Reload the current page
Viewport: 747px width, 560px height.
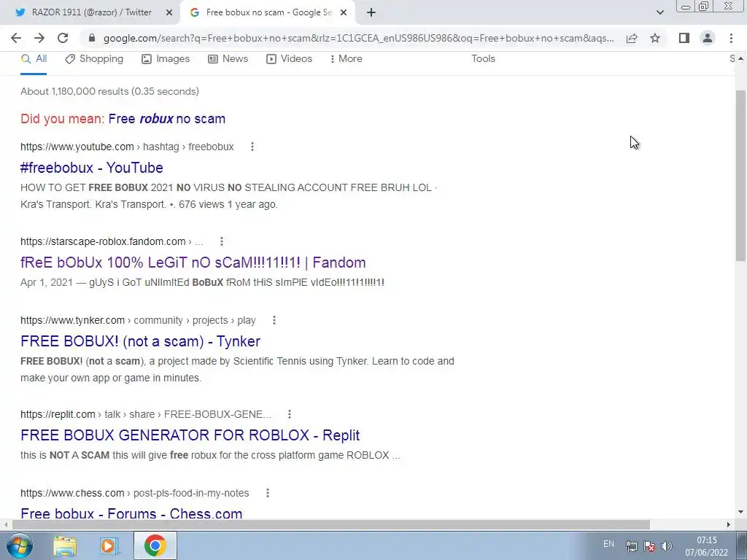63,38
